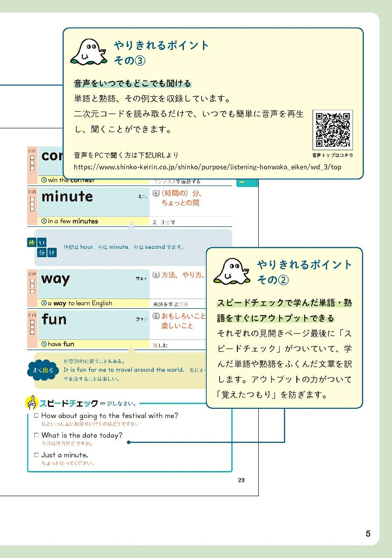Click the katakana reading ファン
The height and width of the screenshot is (558, 392).
(141, 319)
